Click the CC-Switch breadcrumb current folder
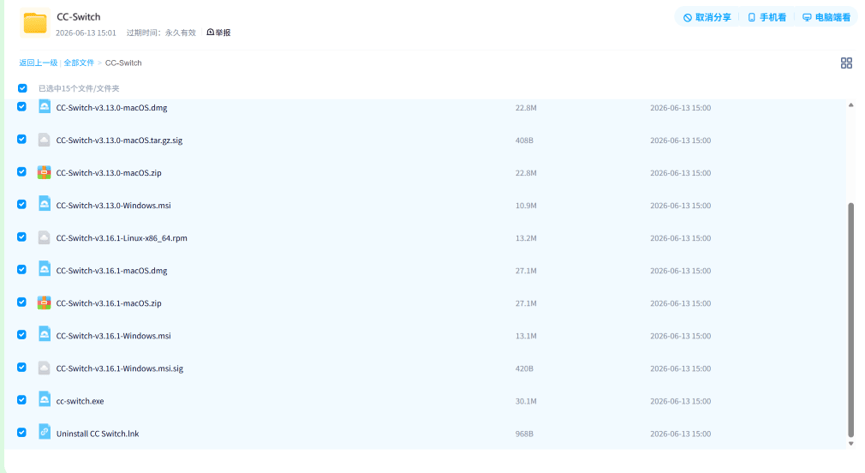 pyautogui.click(x=124, y=63)
